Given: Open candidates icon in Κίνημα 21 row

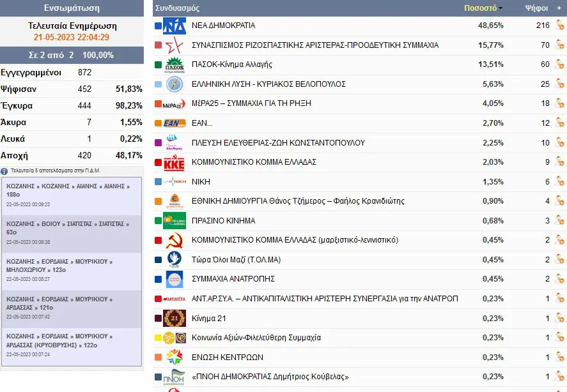Looking at the screenshot, I should click(x=560, y=318).
